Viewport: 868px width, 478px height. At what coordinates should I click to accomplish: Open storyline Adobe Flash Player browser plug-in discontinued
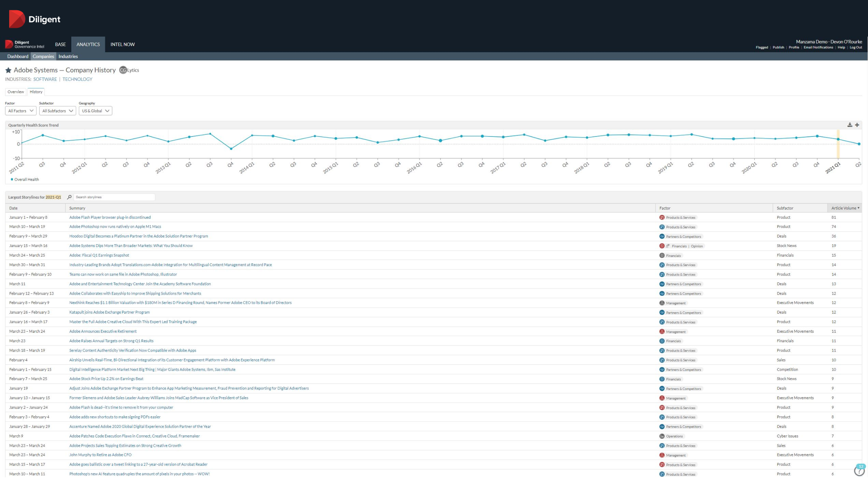click(110, 217)
